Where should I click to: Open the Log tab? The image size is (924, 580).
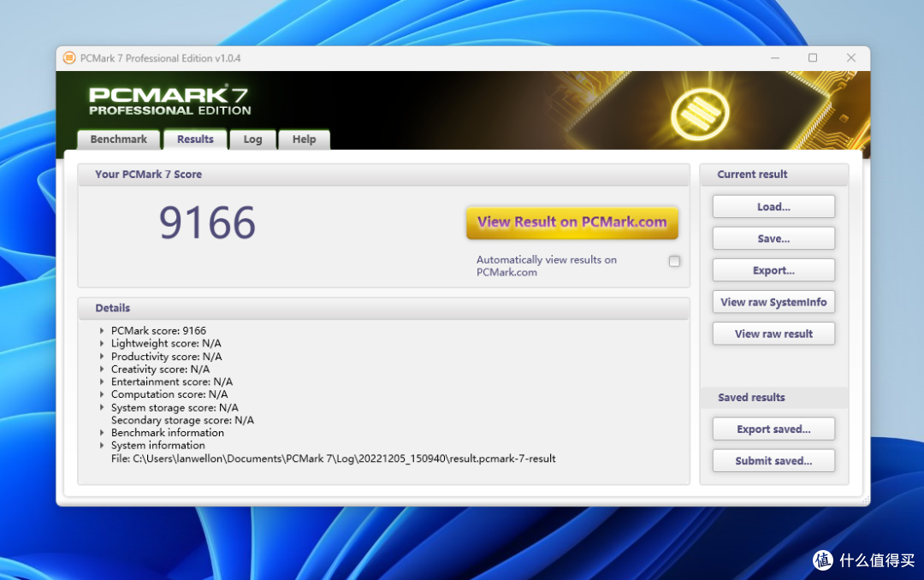click(x=252, y=139)
